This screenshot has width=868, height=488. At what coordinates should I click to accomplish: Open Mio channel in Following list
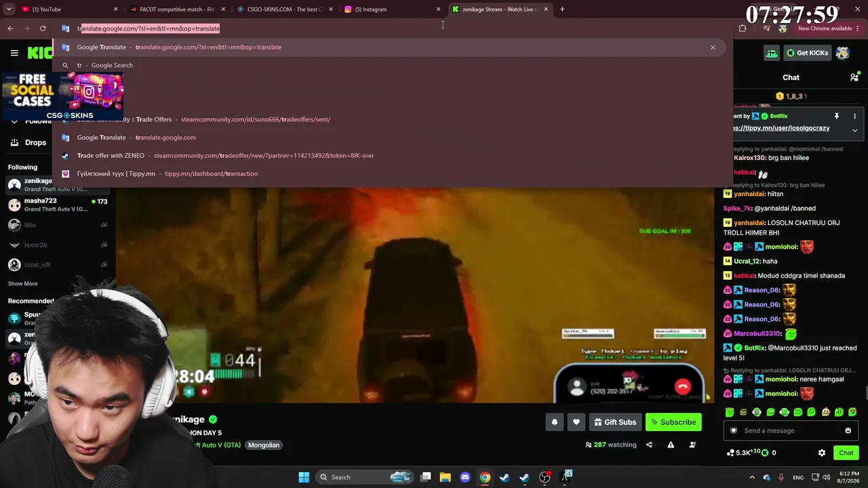tap(58, 224)
